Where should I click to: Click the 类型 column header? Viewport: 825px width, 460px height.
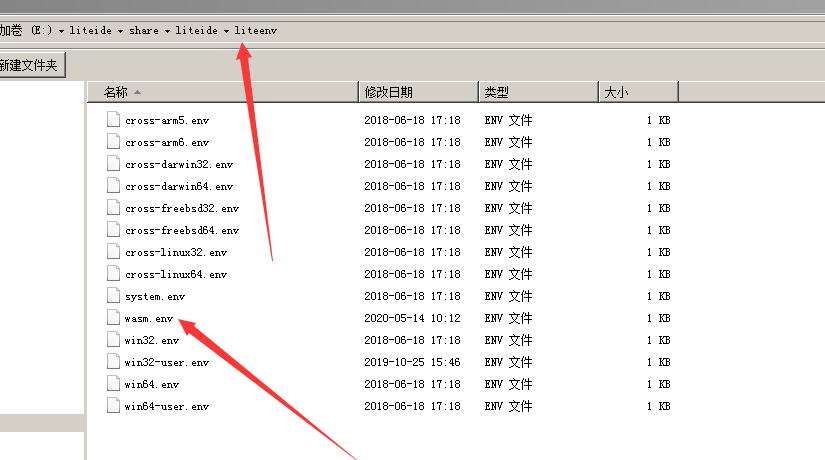coord(497,92)
